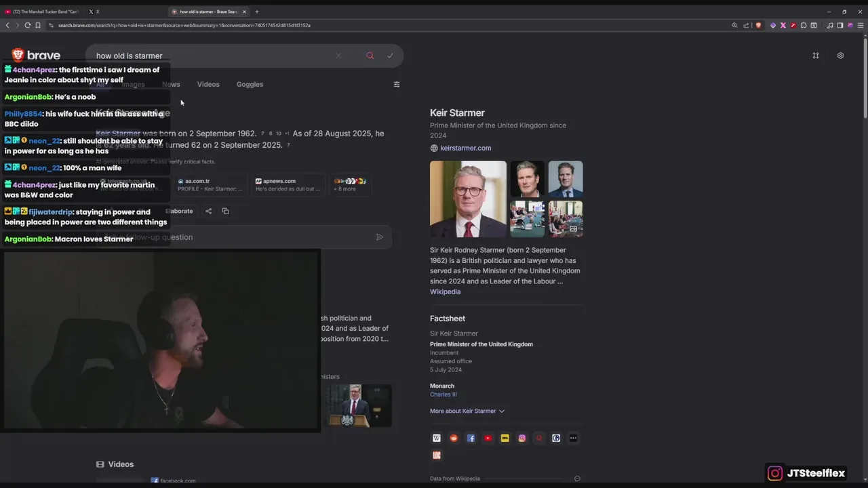The width and height of the screenshot is (868, 488).
Task: Select the News search tab
Action: pyautogui.click(x=171, y=85)
